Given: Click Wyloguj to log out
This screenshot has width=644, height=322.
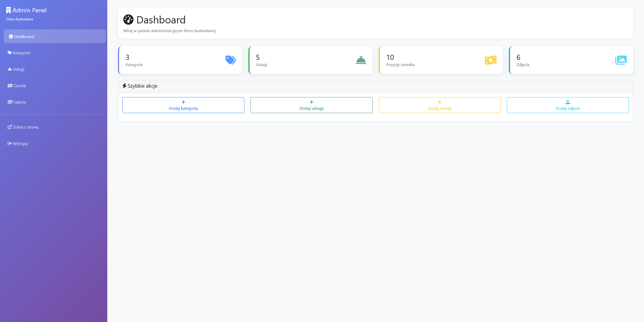Looking at the screenshot, I should coord(20,143).
